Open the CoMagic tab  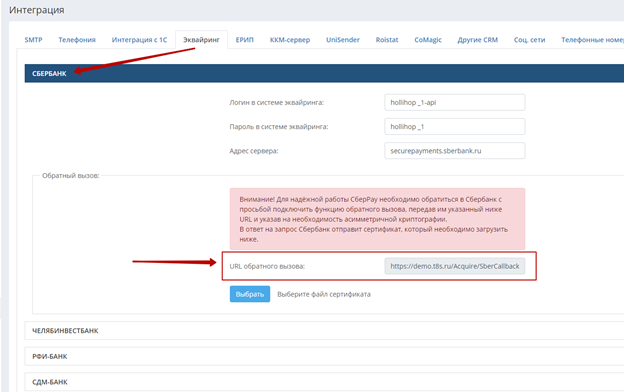(428, 40)
